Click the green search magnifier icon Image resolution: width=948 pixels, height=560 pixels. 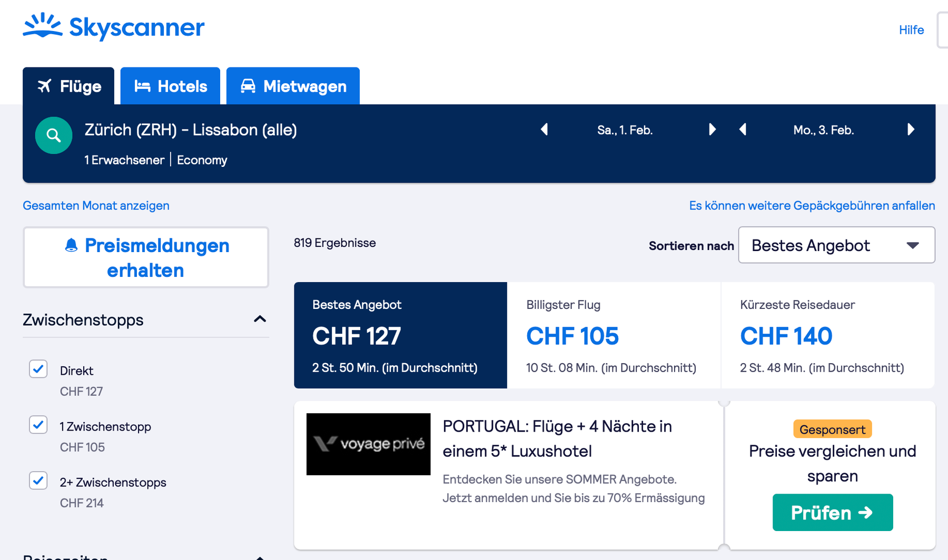(x=54, y=135)
